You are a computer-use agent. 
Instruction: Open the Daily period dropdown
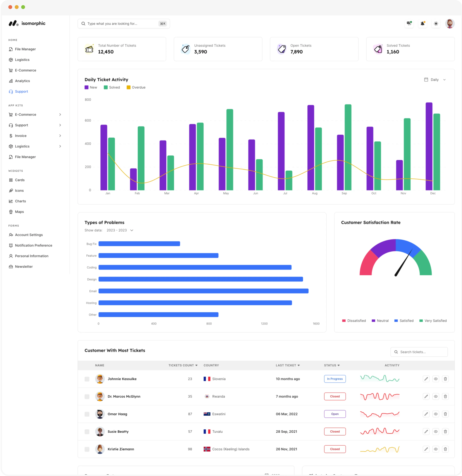(435, 80)
